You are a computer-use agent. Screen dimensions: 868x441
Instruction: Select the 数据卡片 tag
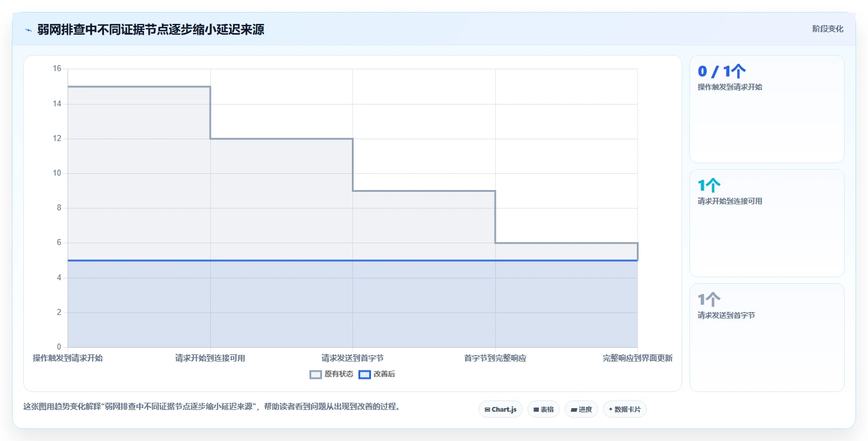point(624,409)
